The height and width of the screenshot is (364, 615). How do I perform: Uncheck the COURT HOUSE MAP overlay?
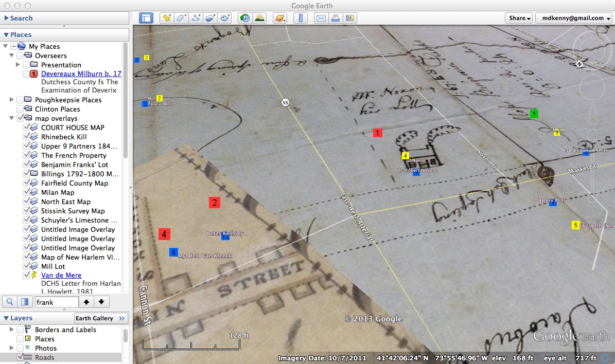[27, 128]
